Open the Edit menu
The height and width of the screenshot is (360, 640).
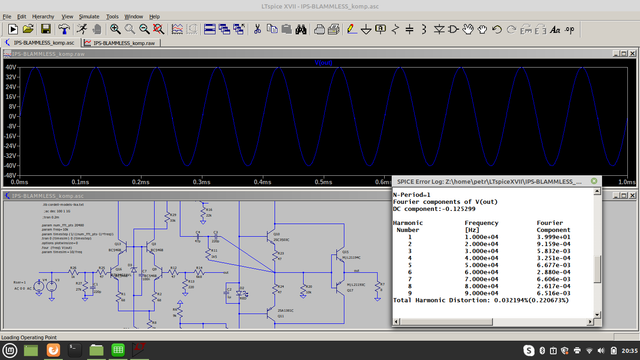22,16
